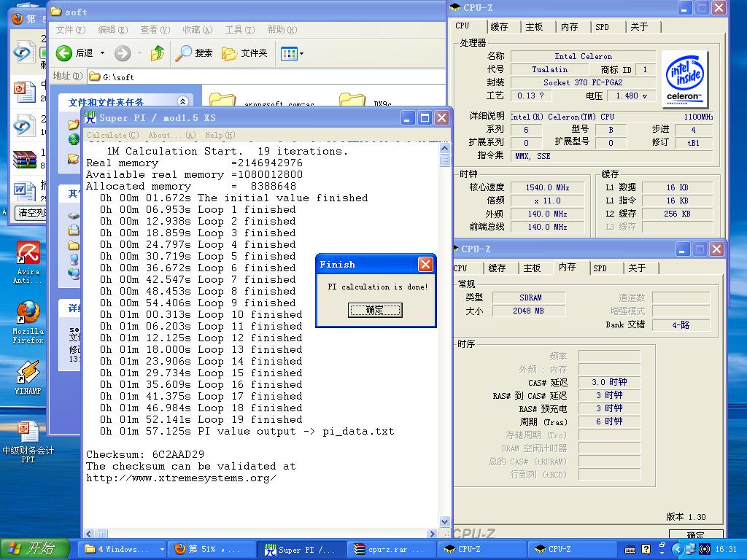Open the Avira Anti desktop shortcut
Viewport: 747px width, 560px height.
tap(28, 262)
